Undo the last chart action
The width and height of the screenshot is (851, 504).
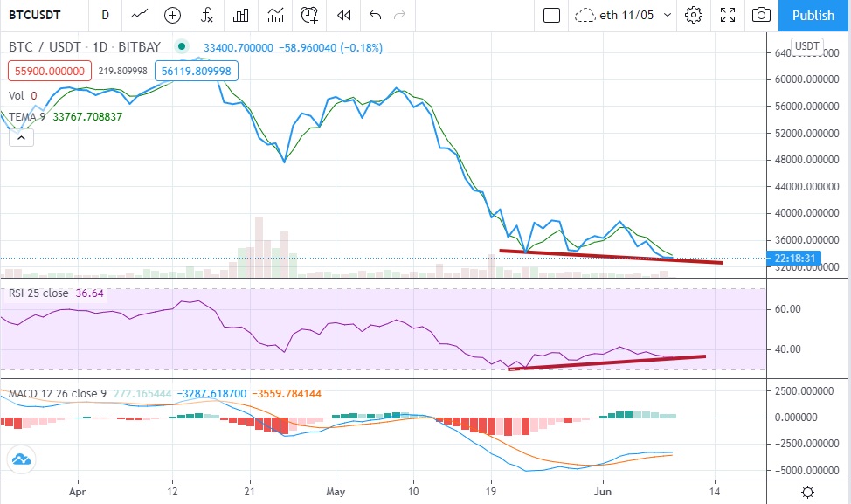376,15
